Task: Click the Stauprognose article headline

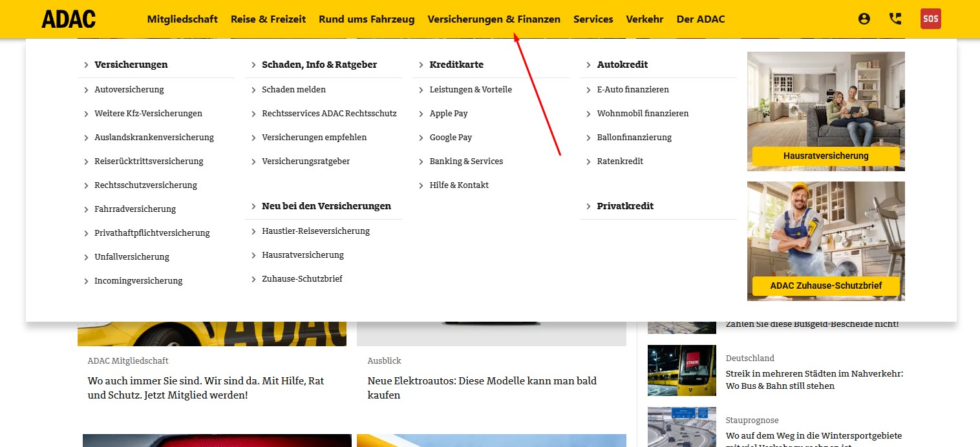Action: [815, 435]
